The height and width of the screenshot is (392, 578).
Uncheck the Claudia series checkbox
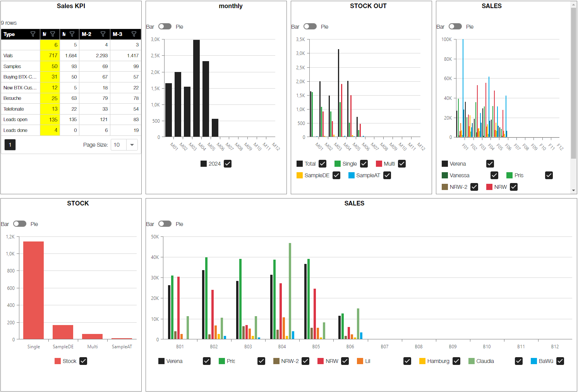click(519, 361)
